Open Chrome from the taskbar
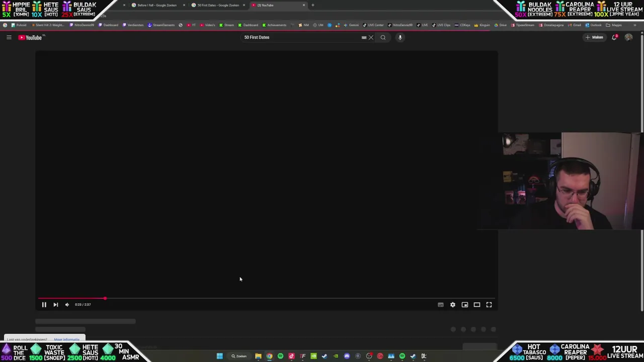This screenshot has width=644, height=362. point(269,356)
